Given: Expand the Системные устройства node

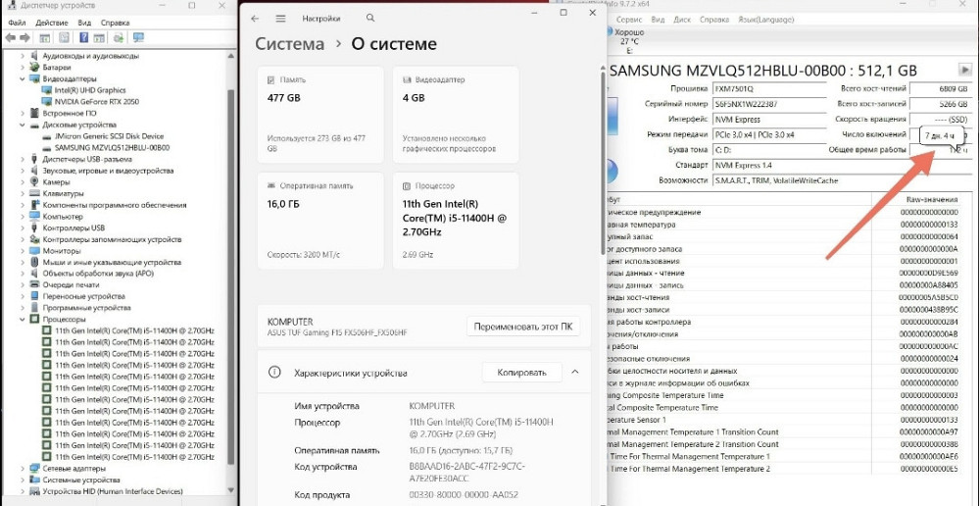Looking at the screenshot, I should [24, 480].
